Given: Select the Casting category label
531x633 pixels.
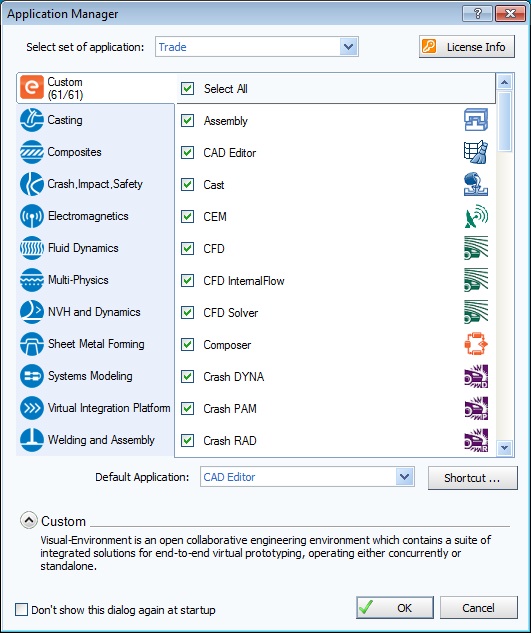Looking at the screenshot, I should [65, 120].
